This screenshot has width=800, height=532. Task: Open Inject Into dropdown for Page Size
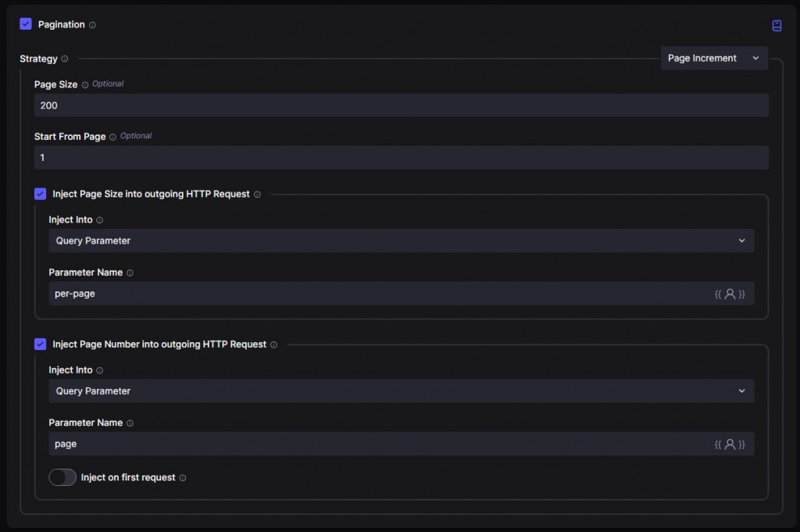(x=401, y=241)
